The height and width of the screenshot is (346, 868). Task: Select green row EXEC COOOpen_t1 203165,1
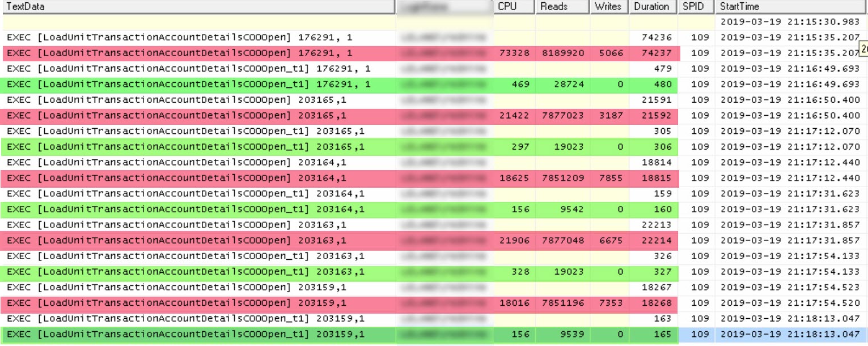coord(340,146)
